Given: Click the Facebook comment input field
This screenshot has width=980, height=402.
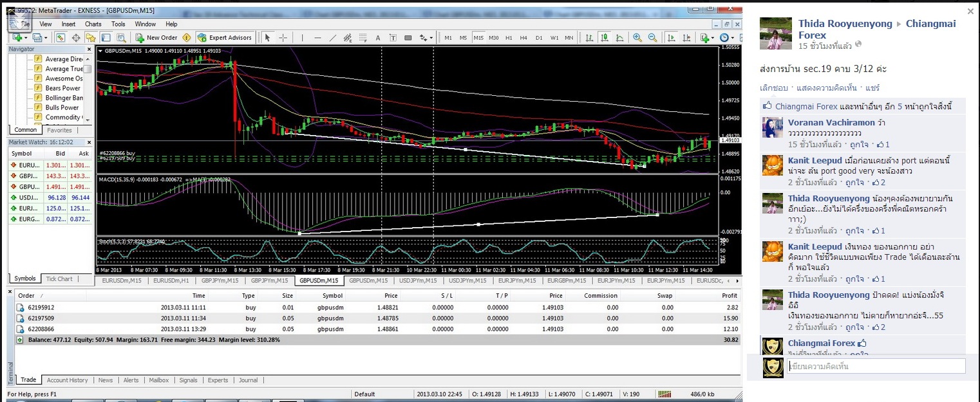Looking at the screenshot, I should 876,366.
